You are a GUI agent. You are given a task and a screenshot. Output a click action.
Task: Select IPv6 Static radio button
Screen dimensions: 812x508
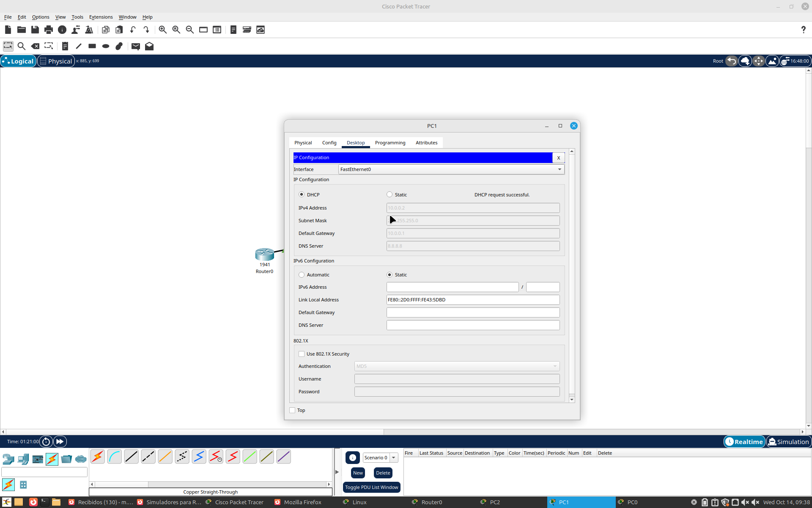click(390, 275)
